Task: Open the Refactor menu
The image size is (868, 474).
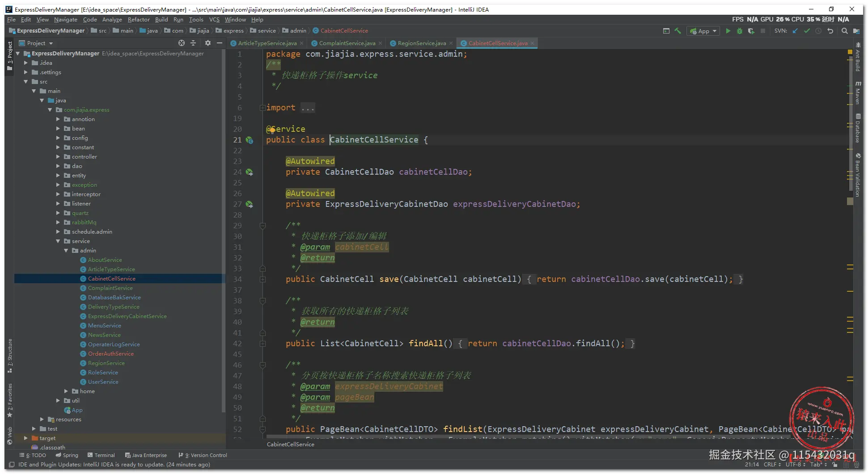Action: (139, 20)
